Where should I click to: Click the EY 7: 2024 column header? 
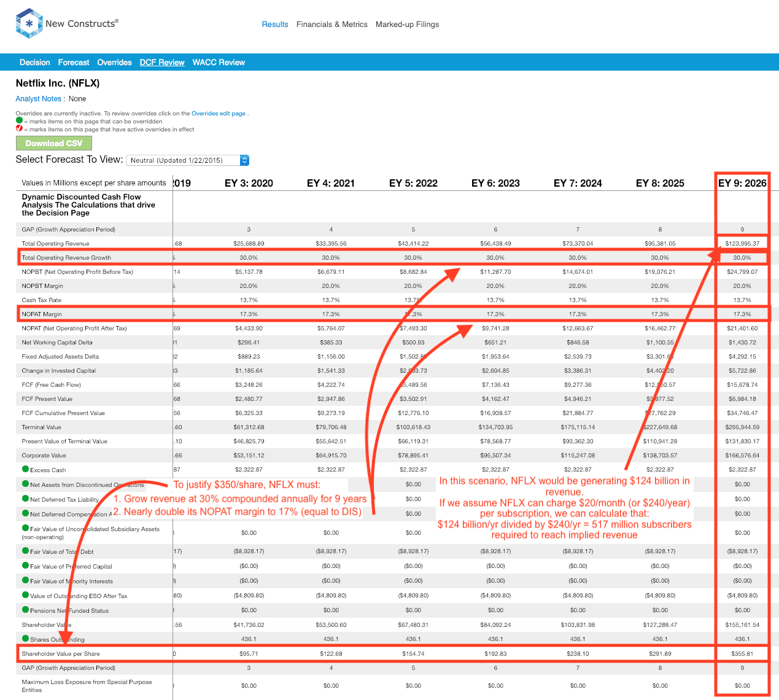point(578,183)
